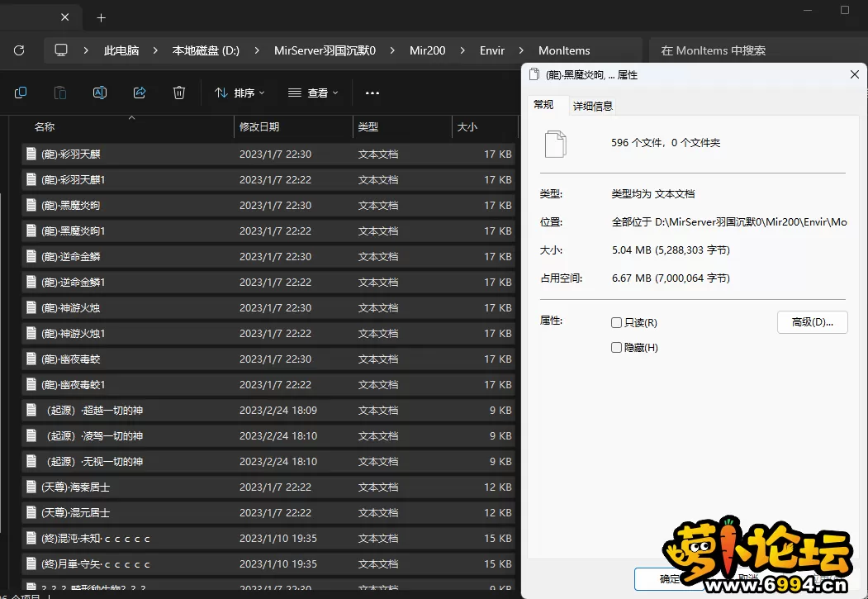
Task: Click the monitor icon in address bar
Action: click(x=61, y=50)
